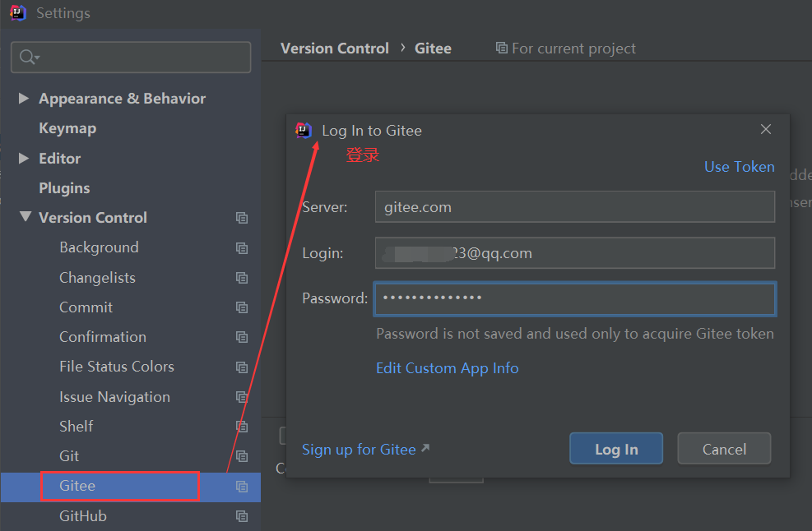Click the project-level icon beside Changelists

click(x=242, y=278)
